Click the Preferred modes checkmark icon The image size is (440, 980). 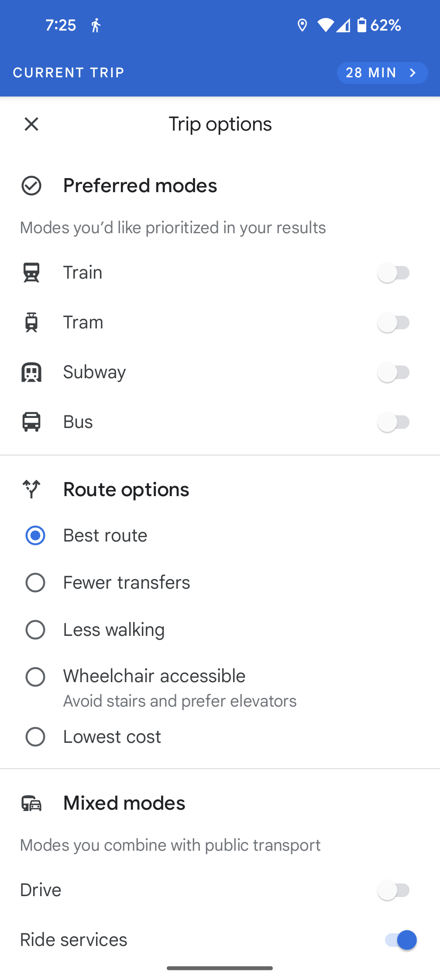pyautogui.click(x=31, y=186)
